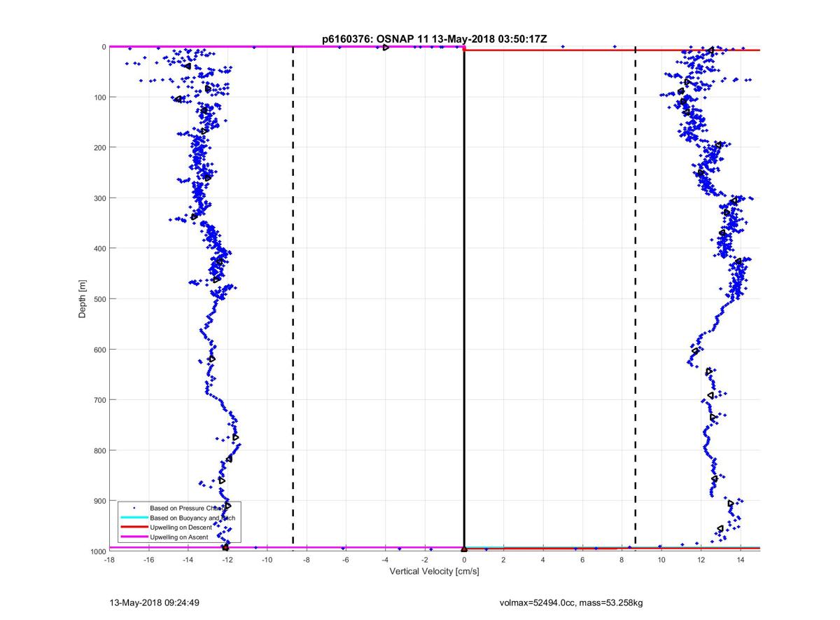
Task: Click the positive velocity tick label "10"
Action: 661,560
